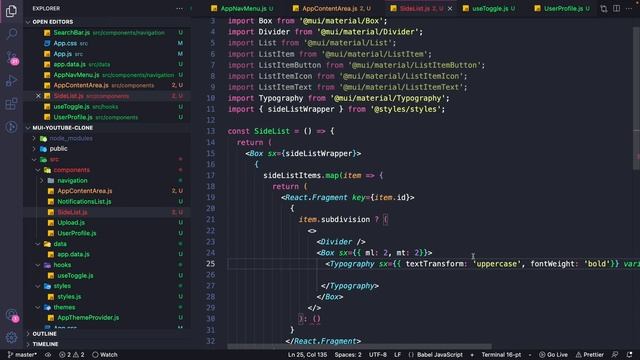Collapse the data folder
This screenshot has width=640, height=360.
(60, 244)
